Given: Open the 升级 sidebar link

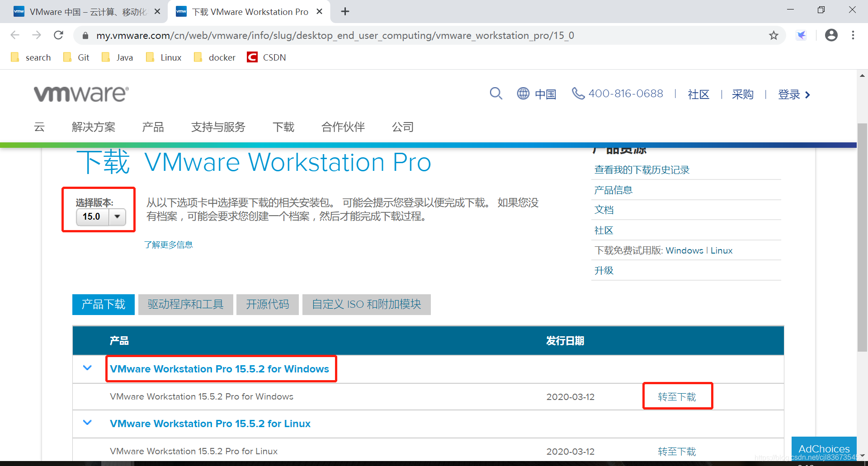Looking at the screenshot, I should 604,270.
